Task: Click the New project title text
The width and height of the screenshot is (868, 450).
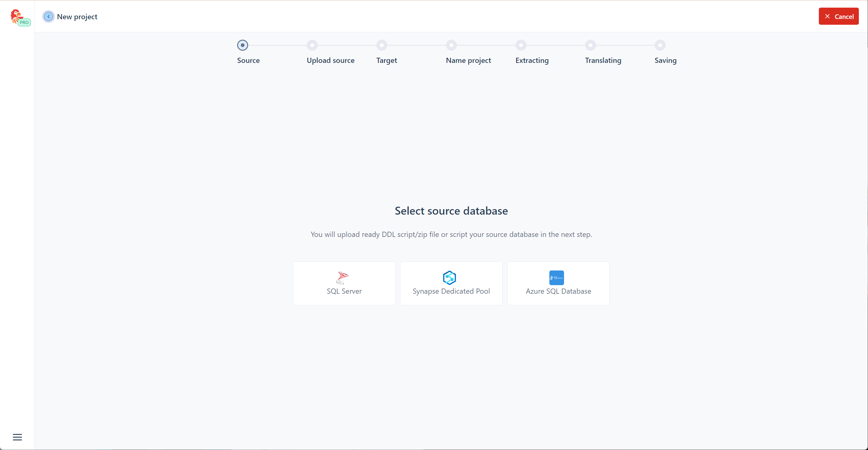Action: (77, 16)
